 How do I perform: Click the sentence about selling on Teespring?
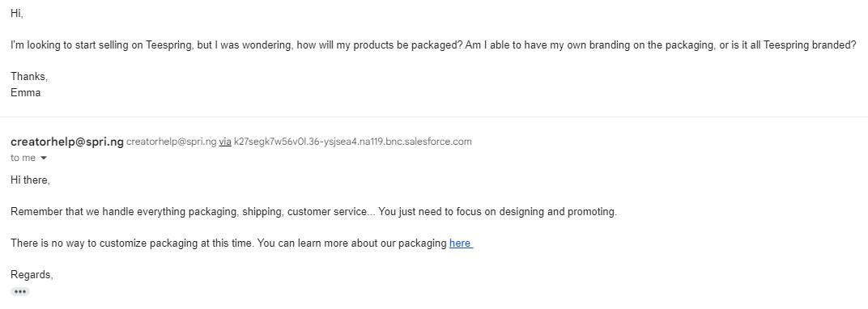(433, 45)
